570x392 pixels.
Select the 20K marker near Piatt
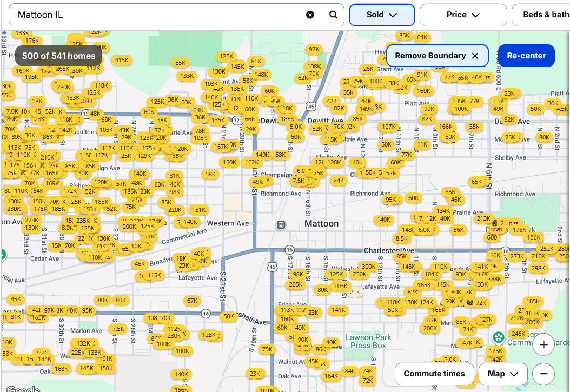(509, 94)
